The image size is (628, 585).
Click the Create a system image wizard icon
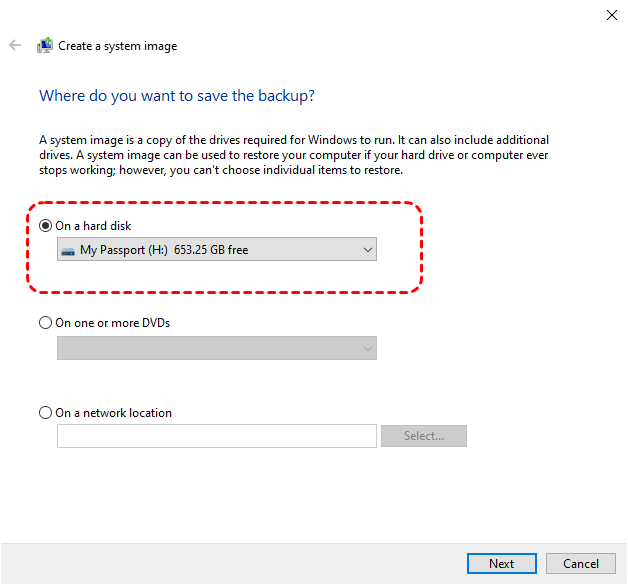(45, 46)
